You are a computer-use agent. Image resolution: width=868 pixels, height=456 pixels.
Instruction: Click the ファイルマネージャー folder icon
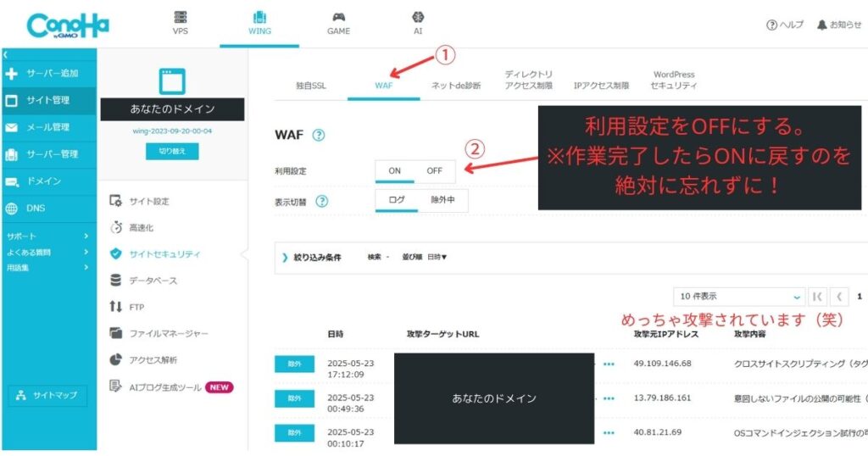tap(115, 332)
